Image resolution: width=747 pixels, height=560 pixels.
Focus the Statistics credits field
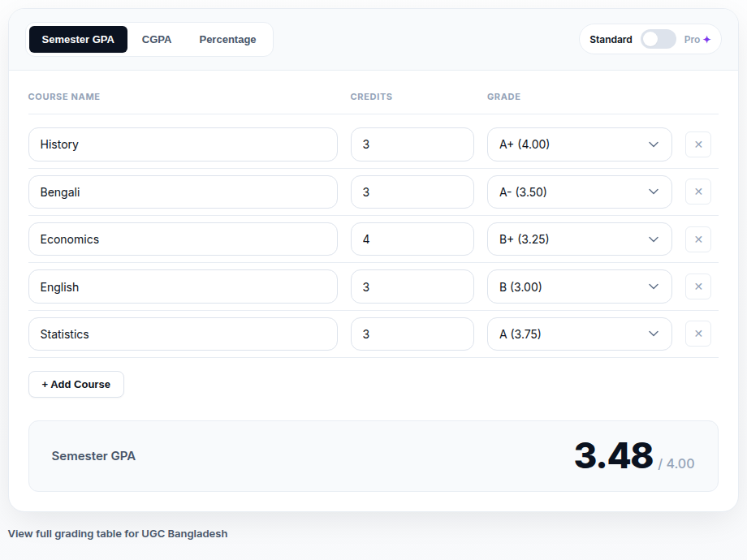[412, 334]
